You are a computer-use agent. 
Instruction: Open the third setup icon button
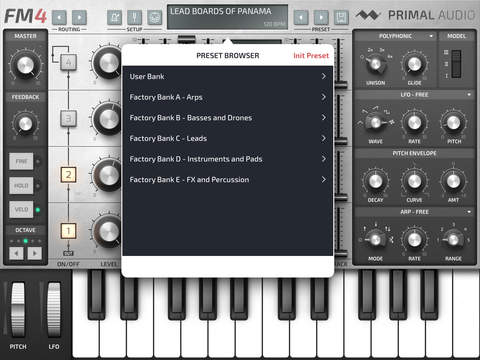(x=155, y=17)
